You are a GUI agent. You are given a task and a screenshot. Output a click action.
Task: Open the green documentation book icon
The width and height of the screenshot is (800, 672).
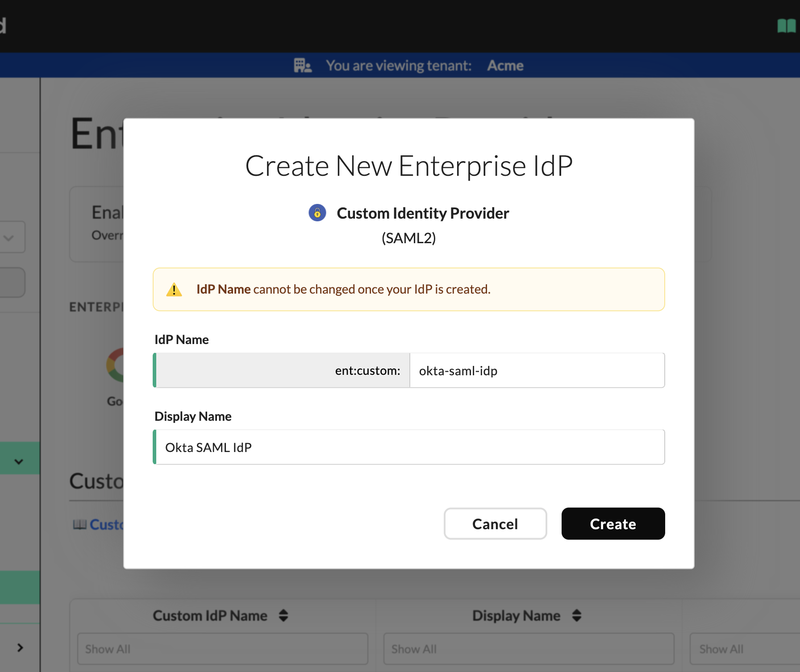[x=786, y=26]
